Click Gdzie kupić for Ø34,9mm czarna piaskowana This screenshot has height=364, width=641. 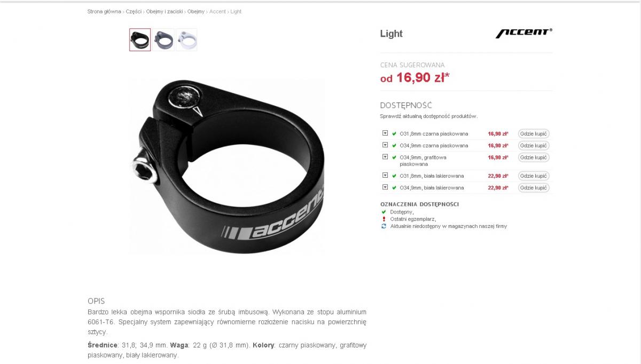click(x=534, y=146)
